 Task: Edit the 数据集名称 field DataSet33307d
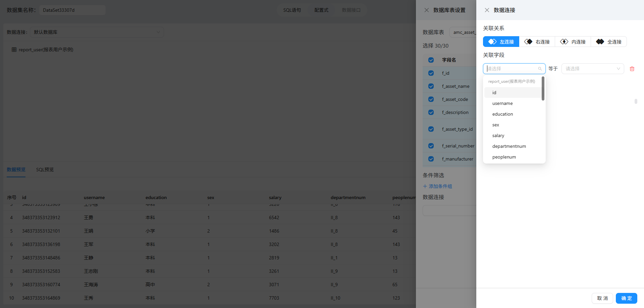point(72,10)
